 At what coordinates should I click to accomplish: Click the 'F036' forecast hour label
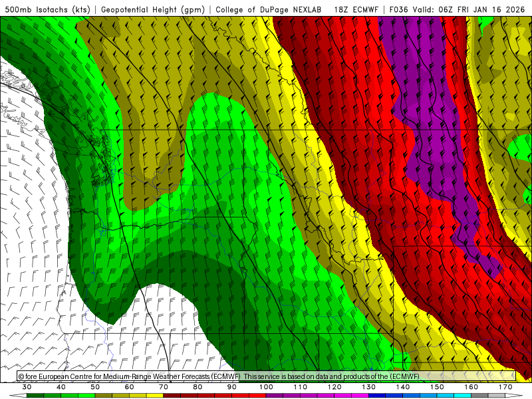(399, 9)
